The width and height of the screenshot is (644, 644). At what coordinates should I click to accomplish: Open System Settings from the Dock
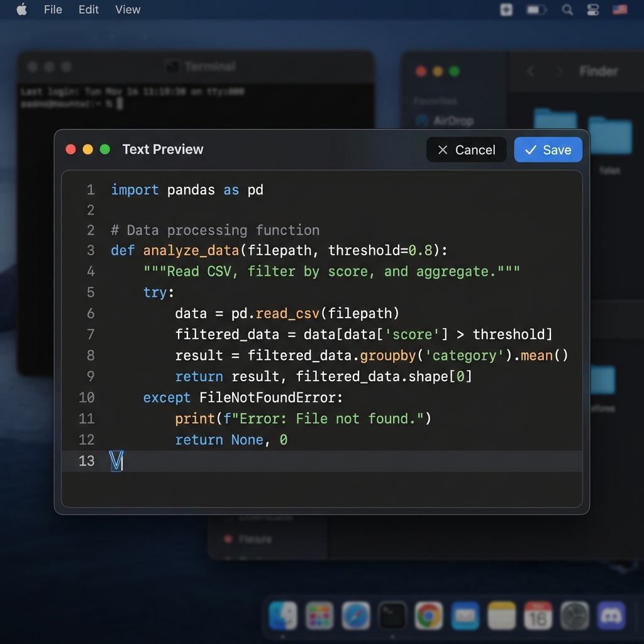(575, 616)
